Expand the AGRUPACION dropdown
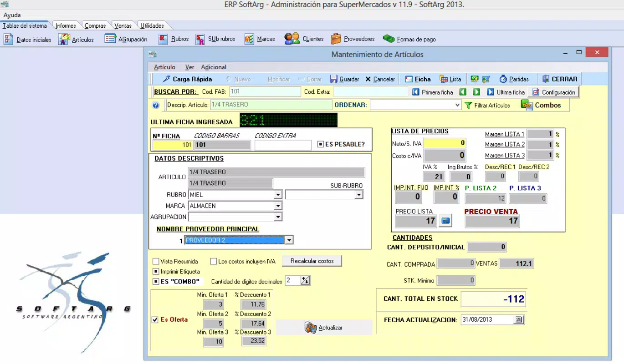Image resolution: width=624 pixels, height=364 pixels. pos(278,217)
